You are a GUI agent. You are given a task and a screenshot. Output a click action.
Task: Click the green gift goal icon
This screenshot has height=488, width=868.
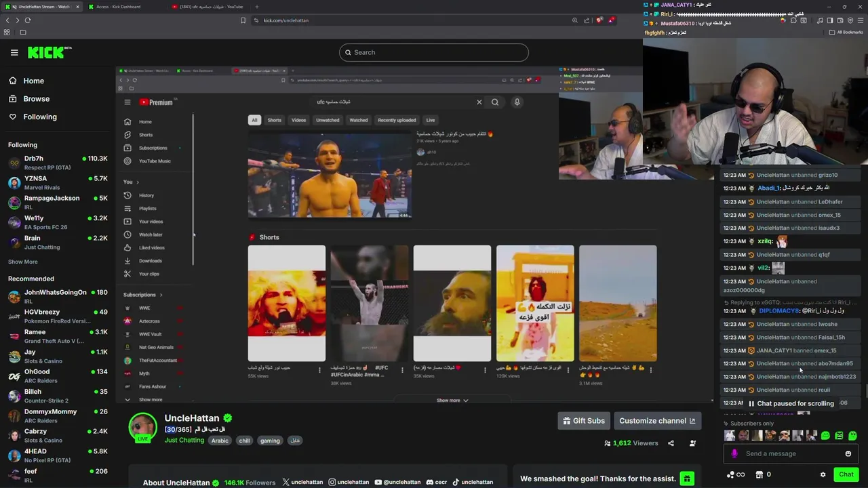pos(687,479)
